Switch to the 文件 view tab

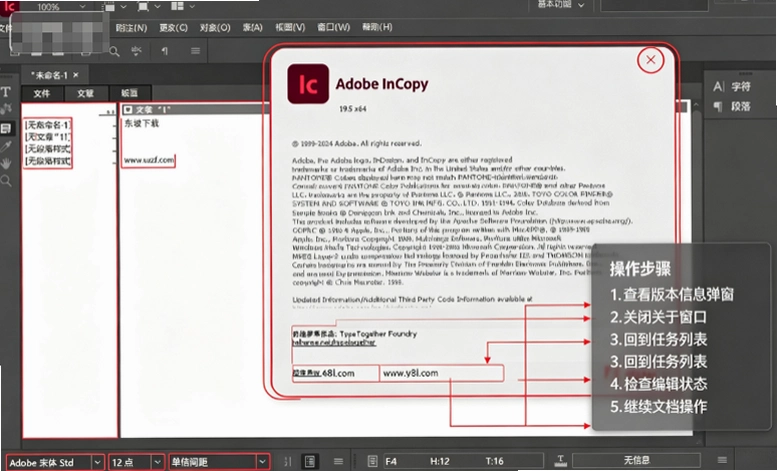42,93
